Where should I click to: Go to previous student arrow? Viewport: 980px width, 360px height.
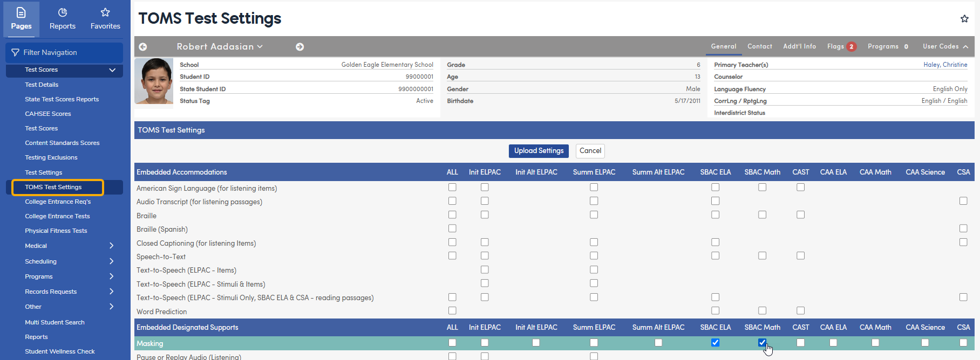(143, 47)
